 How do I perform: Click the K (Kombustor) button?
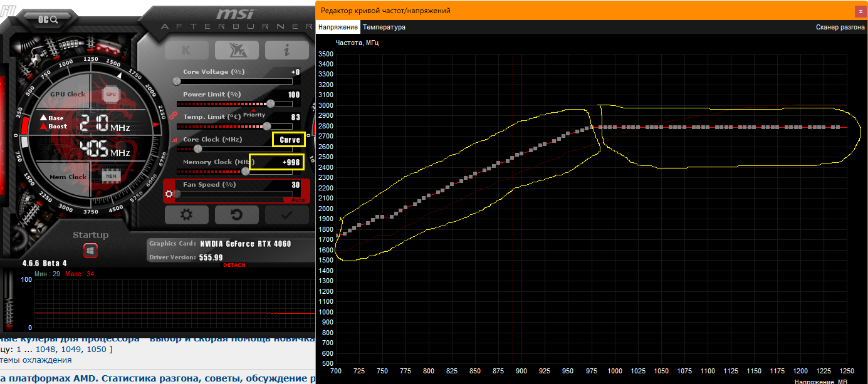186,50
